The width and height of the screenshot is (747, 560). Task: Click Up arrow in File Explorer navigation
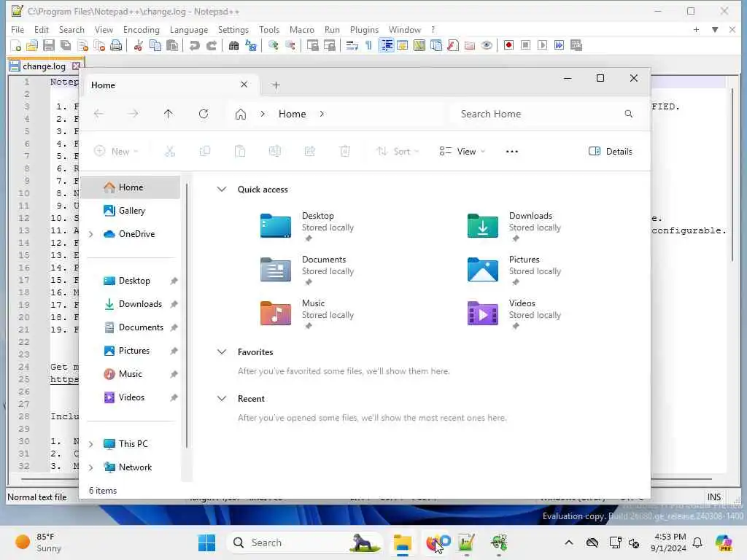pos(169,114)
